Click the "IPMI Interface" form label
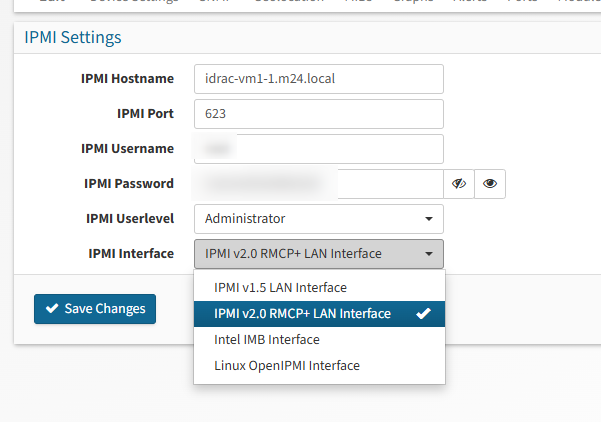 (131, 254)
